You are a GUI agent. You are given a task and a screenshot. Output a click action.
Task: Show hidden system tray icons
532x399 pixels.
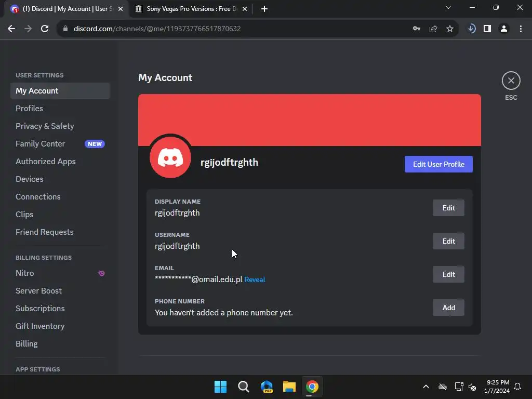pos(426,387)
